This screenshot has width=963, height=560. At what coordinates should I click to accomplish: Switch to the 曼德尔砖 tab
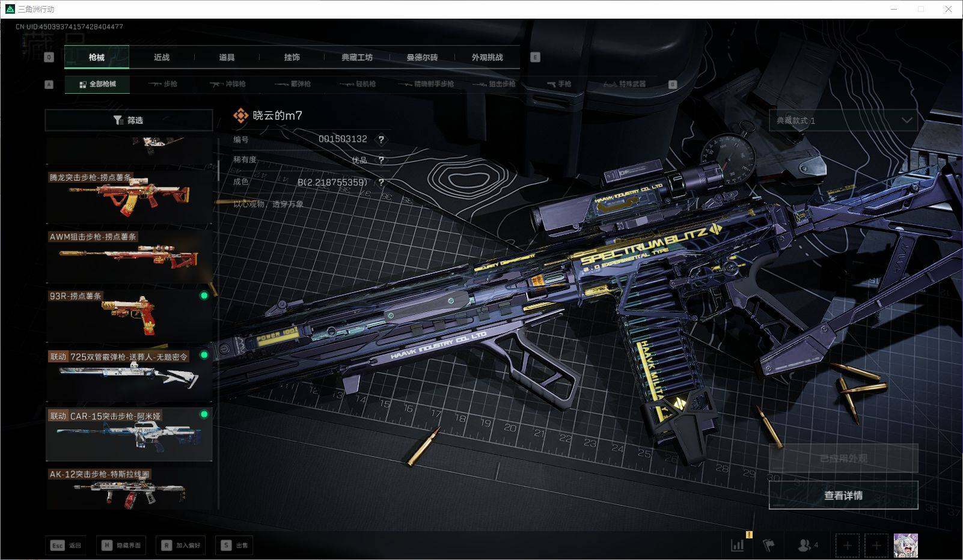pos(422,57)
